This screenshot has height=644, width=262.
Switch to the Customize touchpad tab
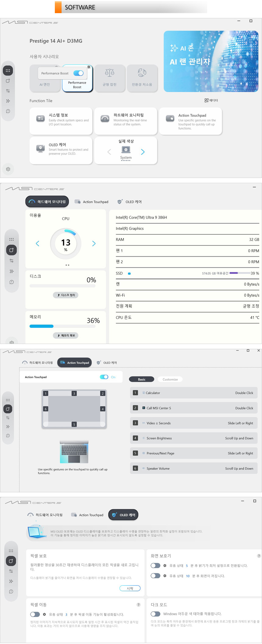[x=170, y=379]
